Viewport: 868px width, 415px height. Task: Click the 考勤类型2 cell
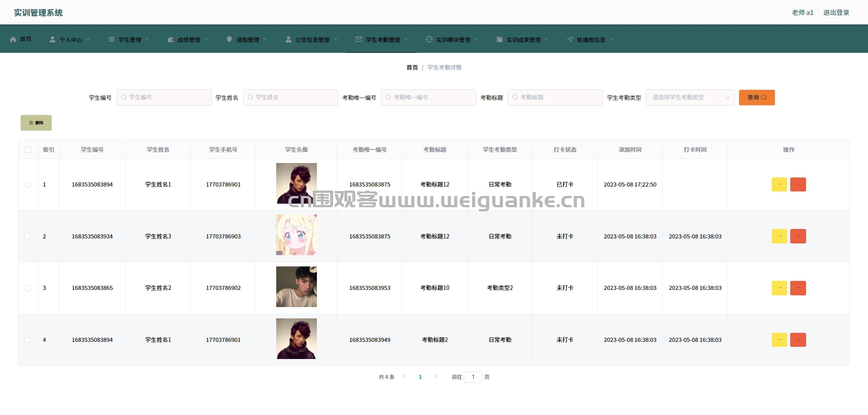500,288
